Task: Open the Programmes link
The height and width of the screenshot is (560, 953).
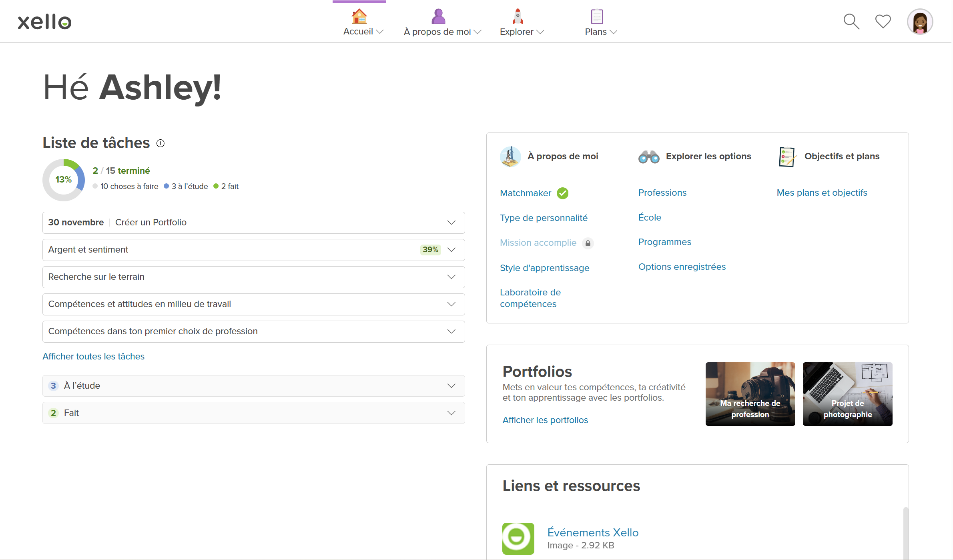Action: pyautogui.click(x=665, y=242)
